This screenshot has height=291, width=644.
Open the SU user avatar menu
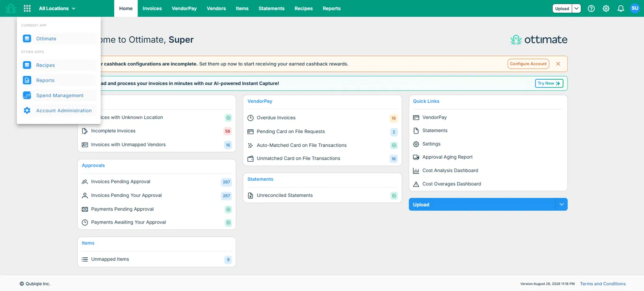(635, 8)
